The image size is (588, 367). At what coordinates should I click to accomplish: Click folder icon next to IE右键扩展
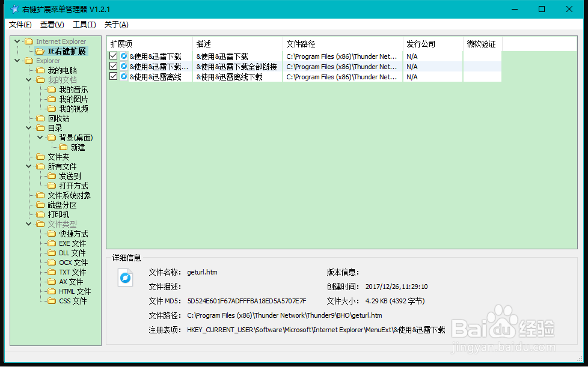(x=40, y=51)
